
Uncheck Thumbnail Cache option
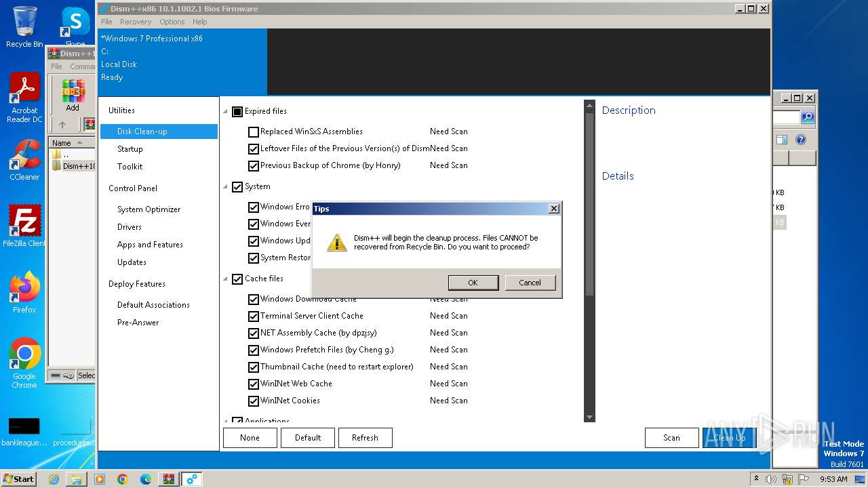click(254, 367)
